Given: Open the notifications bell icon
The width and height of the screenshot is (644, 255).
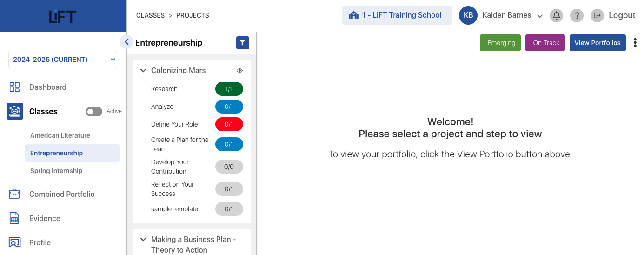Looking at the screenshot, I should [556, 15].
